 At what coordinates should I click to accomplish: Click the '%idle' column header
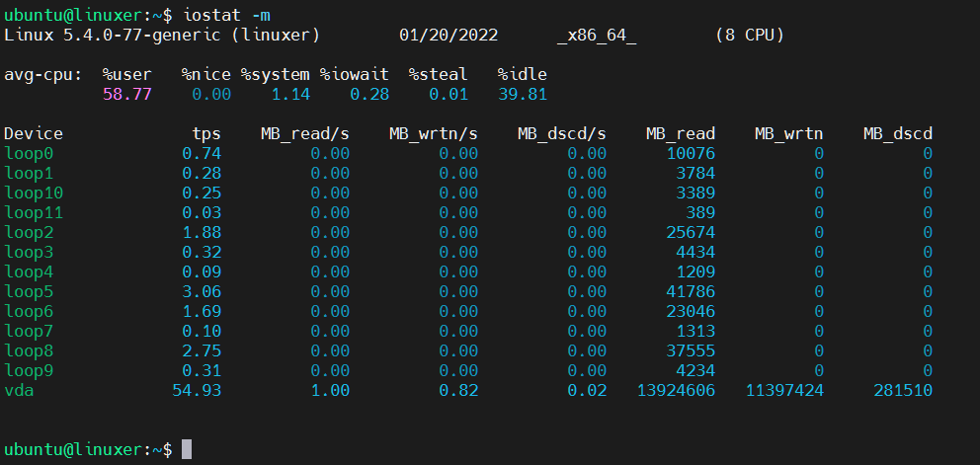(x=523, y=75)
